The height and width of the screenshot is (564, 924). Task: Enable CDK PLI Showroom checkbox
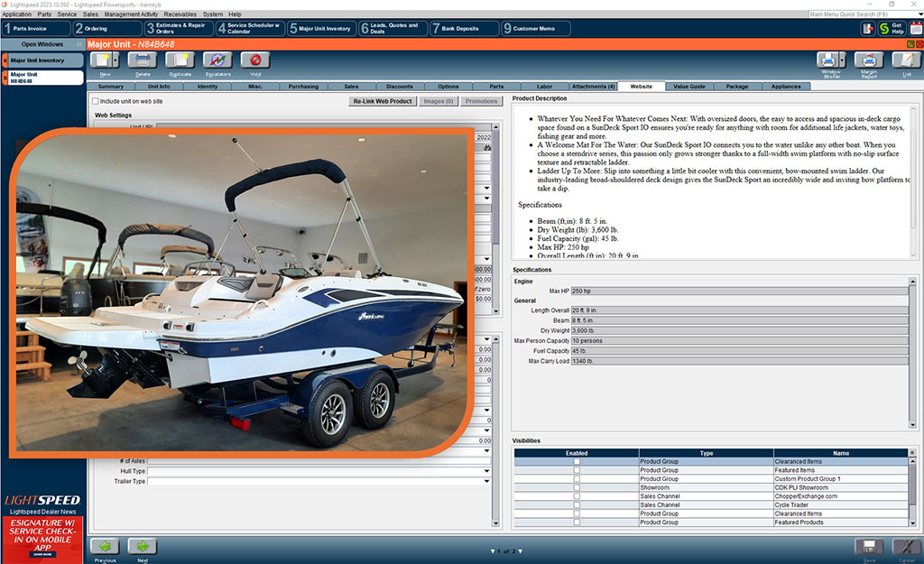point(577,487)
